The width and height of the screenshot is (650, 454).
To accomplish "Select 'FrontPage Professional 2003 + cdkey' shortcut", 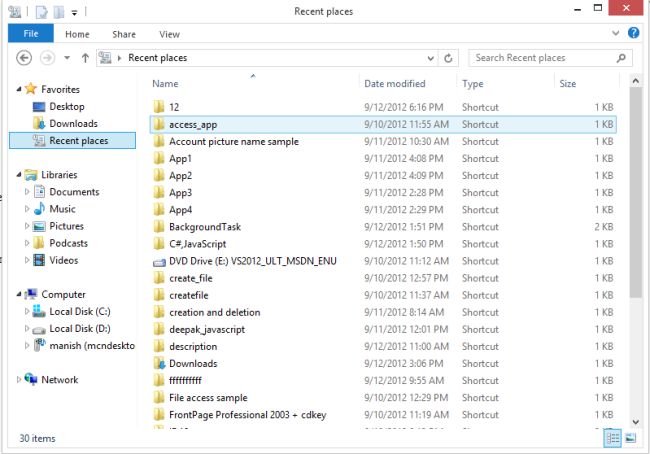I will (247, 415).
